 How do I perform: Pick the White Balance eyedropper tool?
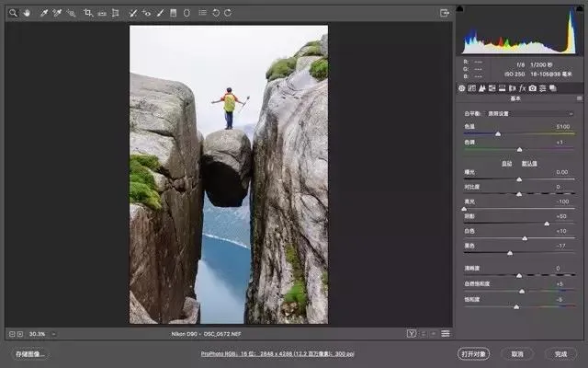click(43, 13)
